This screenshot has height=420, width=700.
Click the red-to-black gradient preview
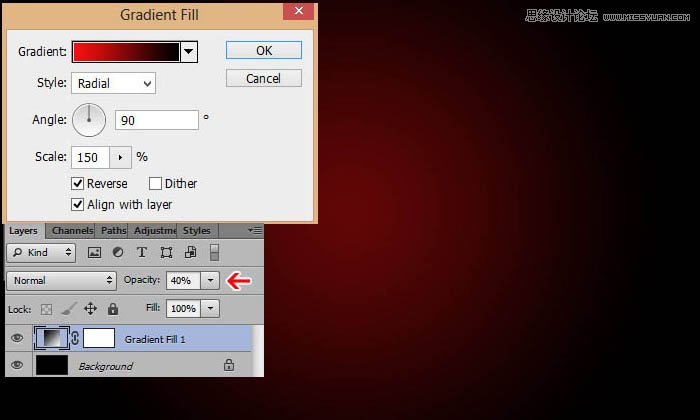pos(126,52)
